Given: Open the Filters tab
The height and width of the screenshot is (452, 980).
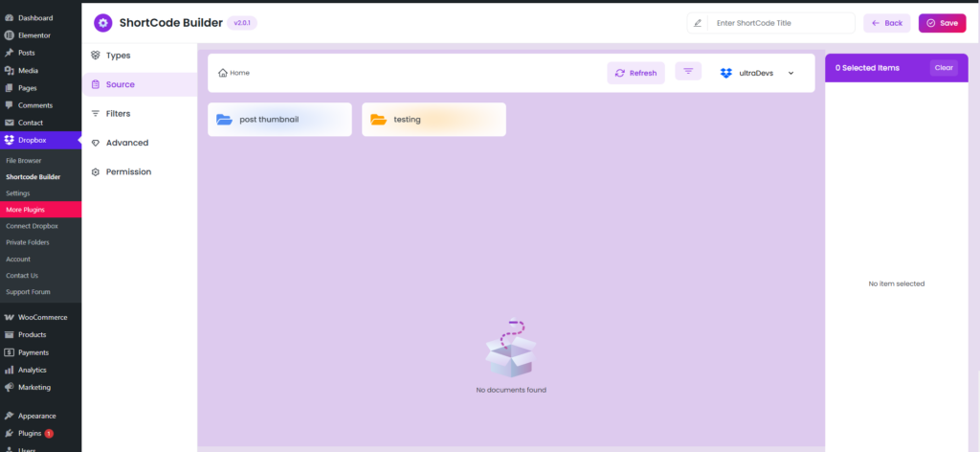Looking at the screenshot, I should tap(140, 114).
